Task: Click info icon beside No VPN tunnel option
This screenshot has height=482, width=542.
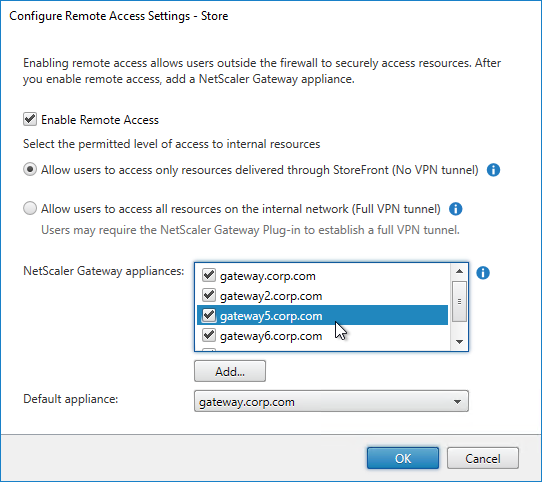Action: (493, 170)
